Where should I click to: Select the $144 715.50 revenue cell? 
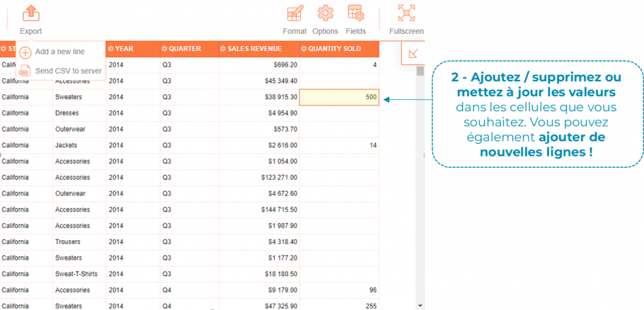(x=258, y=209)
